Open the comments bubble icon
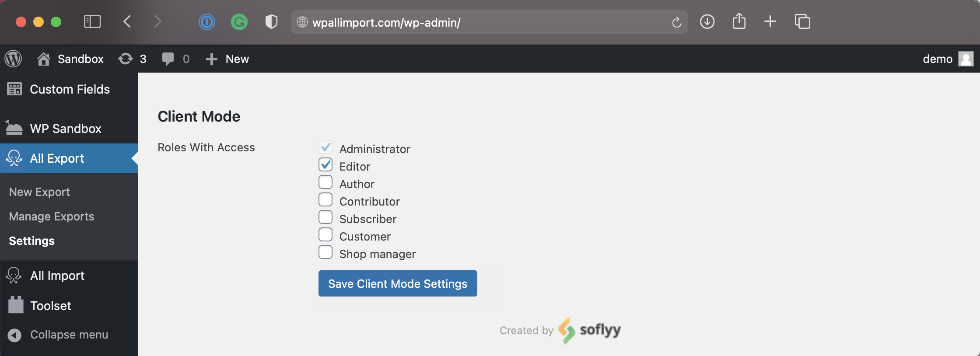The width and height of the screenshot is (980, 356). [x=168, y=59]
